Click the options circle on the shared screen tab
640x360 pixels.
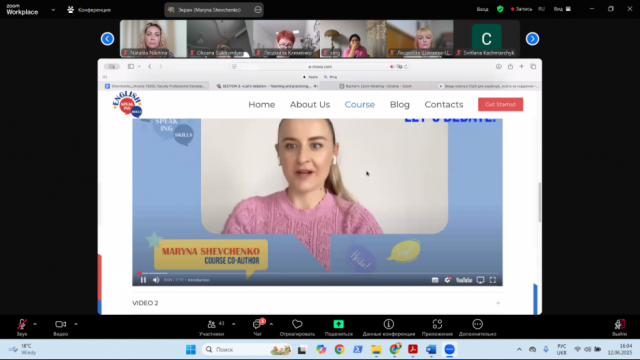pyautogui.click(x=258, y=10)
